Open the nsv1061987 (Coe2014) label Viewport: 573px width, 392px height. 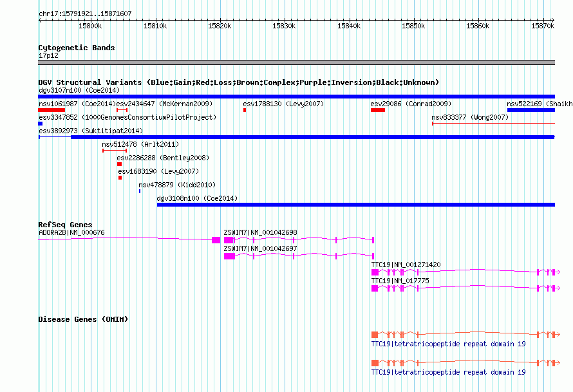[x=77, y=104]
